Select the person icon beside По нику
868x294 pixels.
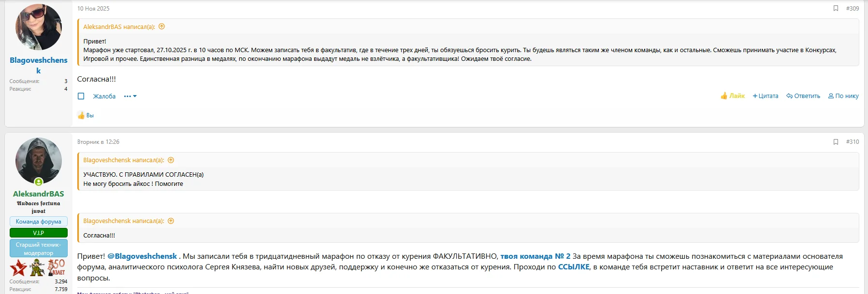click(x=831, y=96)
